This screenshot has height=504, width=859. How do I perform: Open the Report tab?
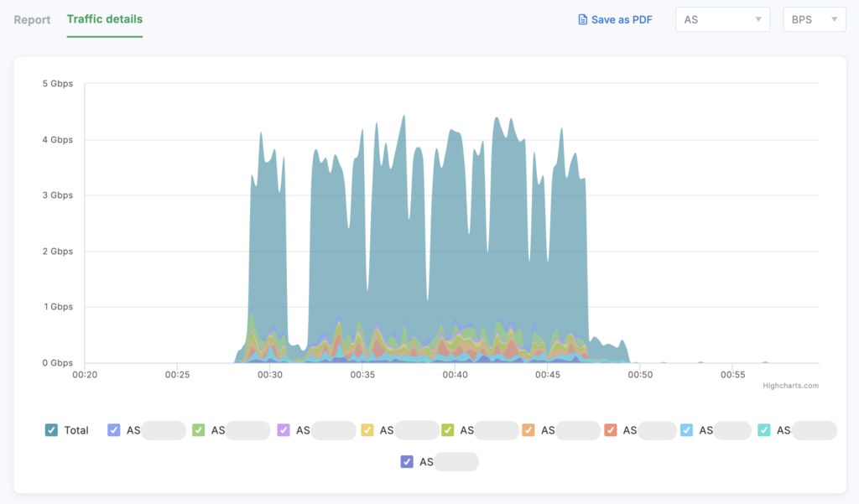32,19
